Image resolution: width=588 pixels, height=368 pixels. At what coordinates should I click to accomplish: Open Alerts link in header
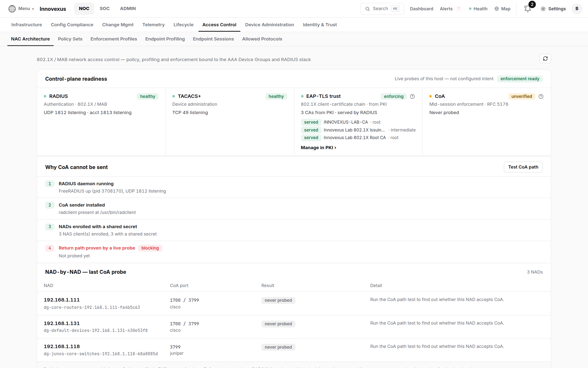tap(446, 9)
